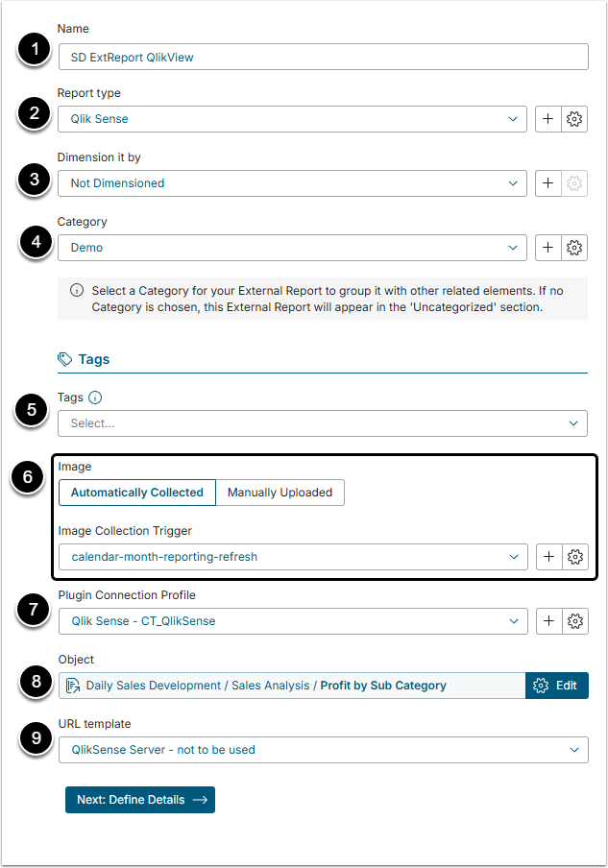608x868 pixels.
Task: Click into the Name text field
Action: pyautogui.click(x=323, y=57)
